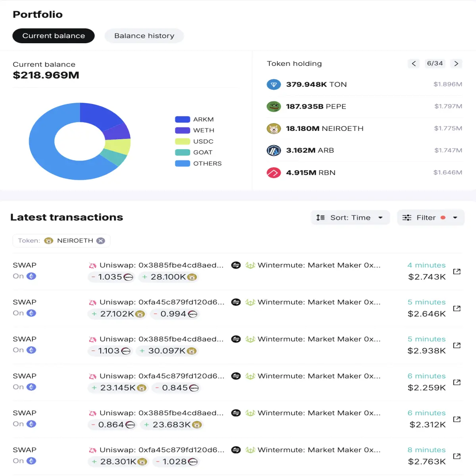Click the 1.103 WETH amount chip
The width and height of the screenshot is (476, 476).
pos(110,351)
